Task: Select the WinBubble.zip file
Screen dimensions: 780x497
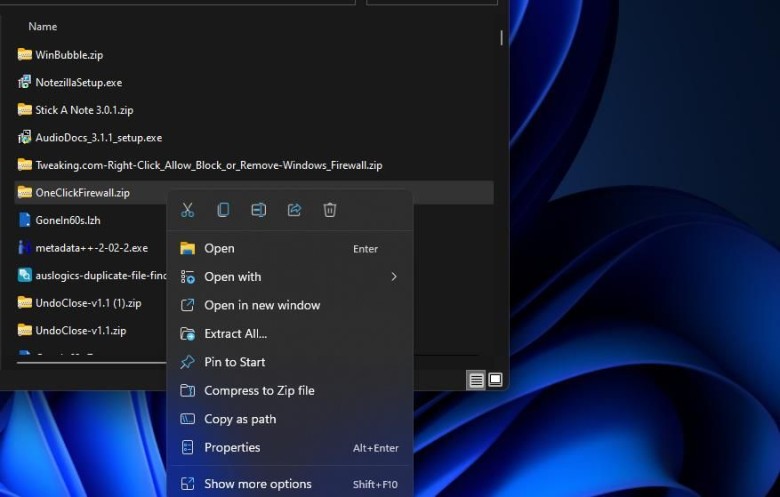Action: (x=69, y=55)
